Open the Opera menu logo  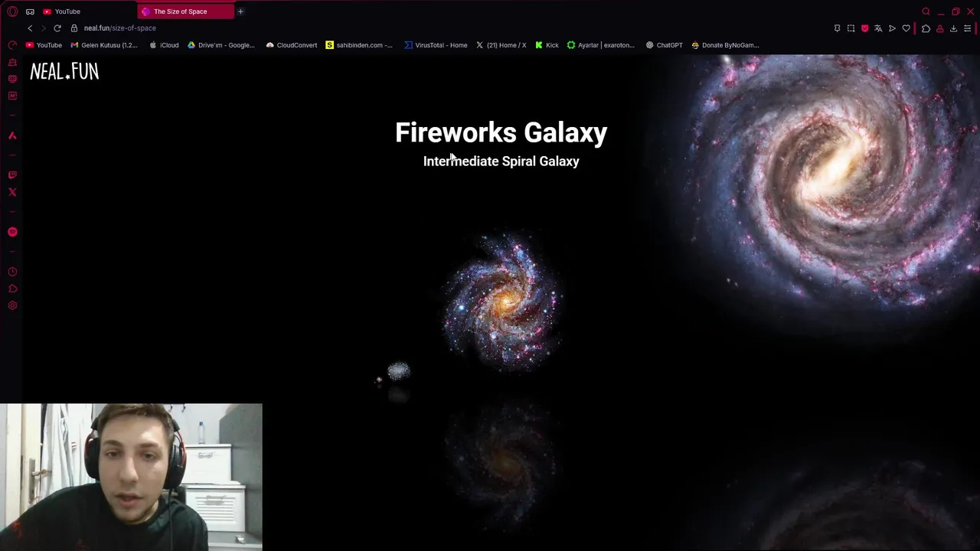coord(12,11)
